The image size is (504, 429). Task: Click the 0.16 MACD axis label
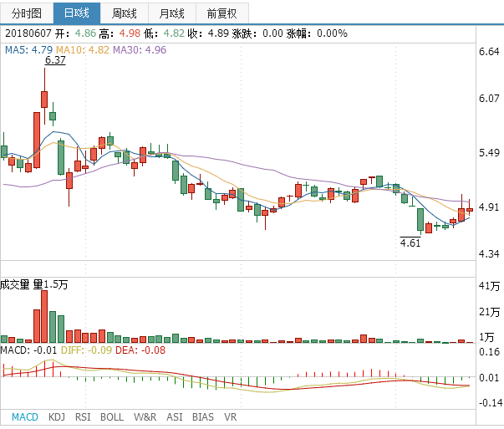click(x=489, y=352)
